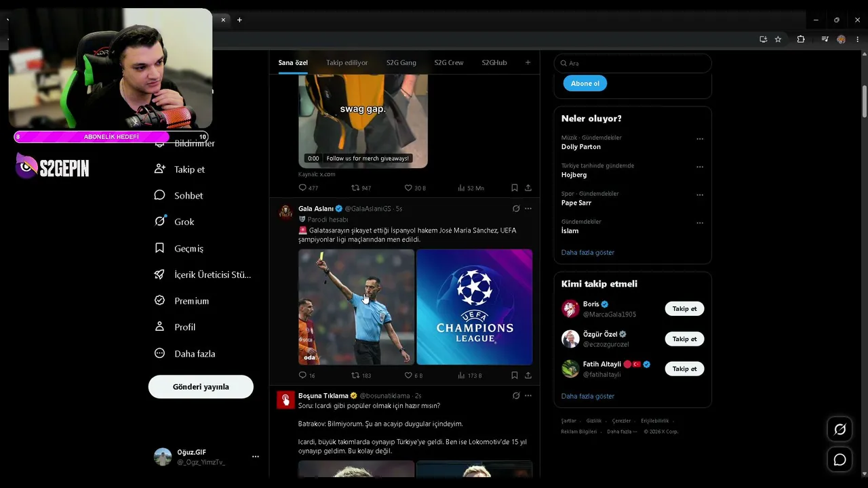This screenshot has width=868, height=488.
Task: Open Gala Aslanı profile avatar
Action: tap(285, 212)
